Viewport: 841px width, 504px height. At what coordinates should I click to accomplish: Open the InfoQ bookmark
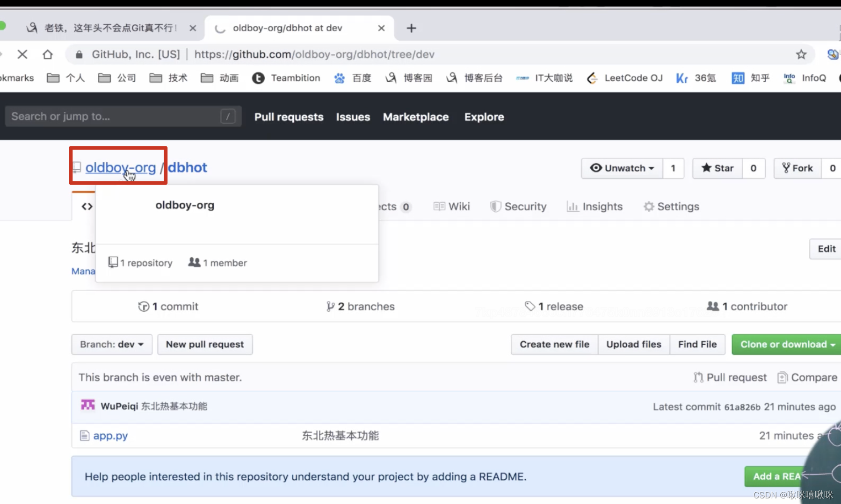tap(805, 78)
